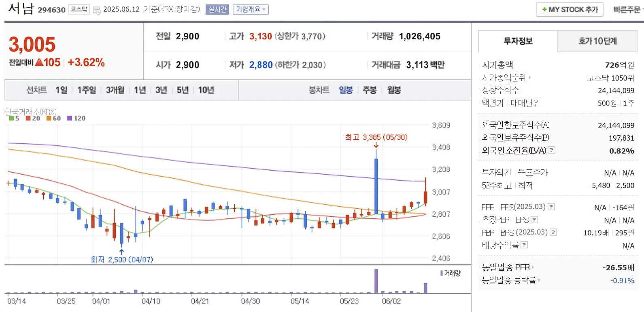Select the 3개월 line chart period
This screenshot has height=312, width=644.
point(115,90)
